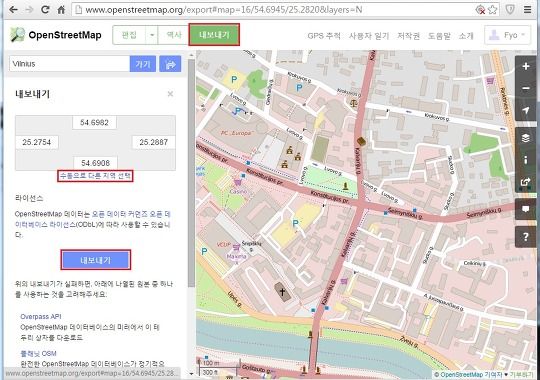
Task: Edit the south latitude 54.6908 field
Action: (95, 163)
